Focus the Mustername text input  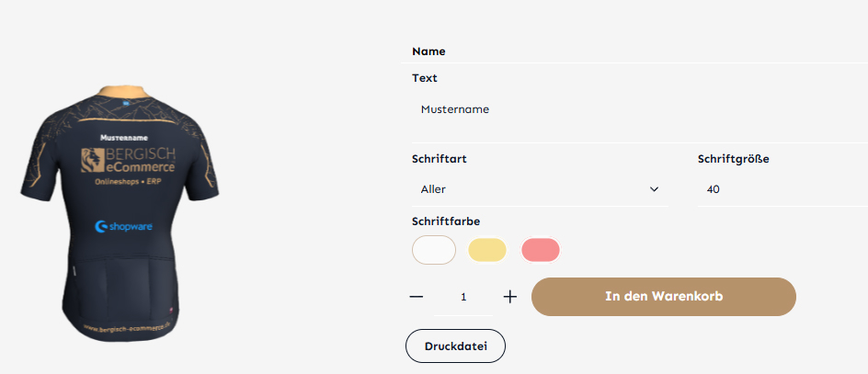[x=634, y=109]
